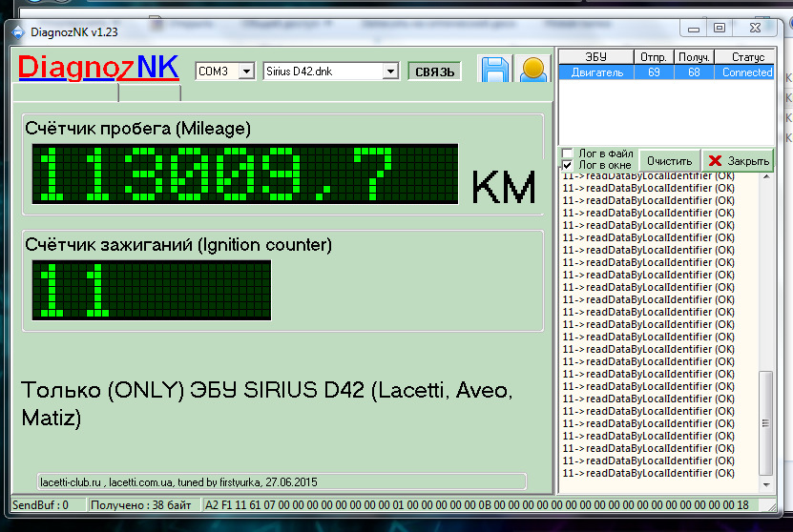
Task: Click the Только (ONLY) ЭБУ SIRIUS D42 text
Action: (x=267, y=403)
